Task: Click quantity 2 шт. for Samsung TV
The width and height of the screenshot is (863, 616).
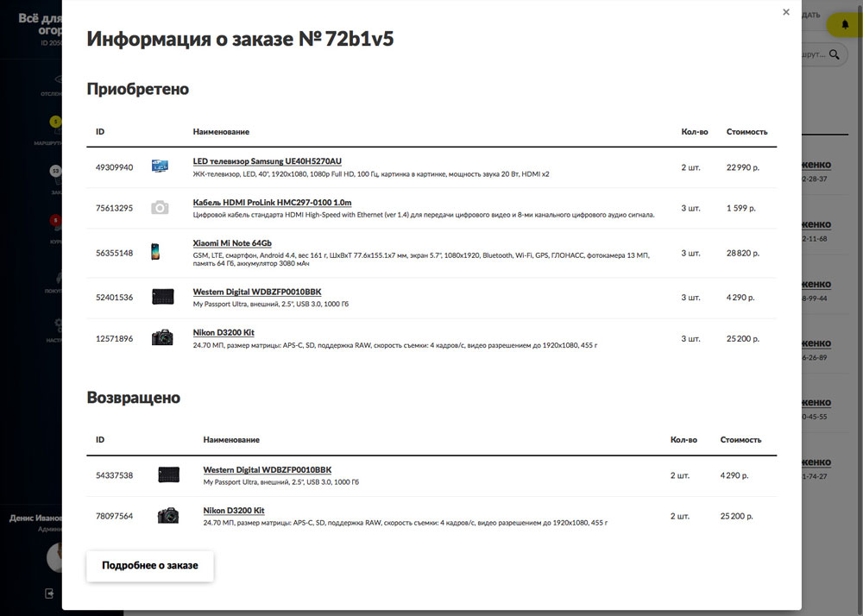Action: (x=690, y=167)
